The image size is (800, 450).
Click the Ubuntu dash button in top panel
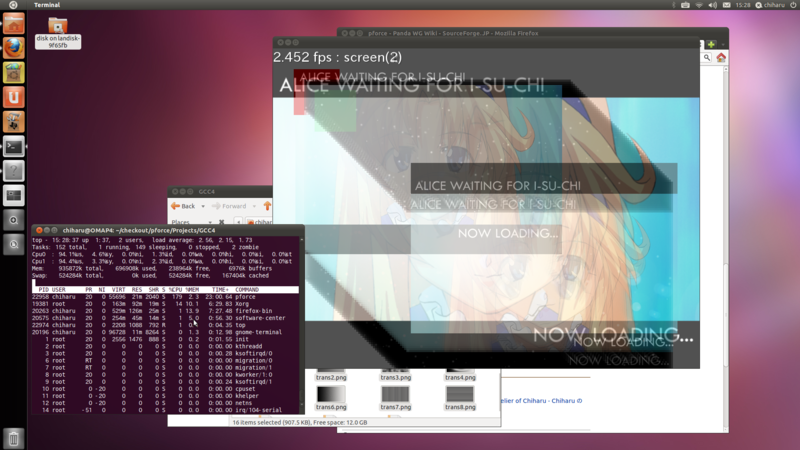[13, 5]
